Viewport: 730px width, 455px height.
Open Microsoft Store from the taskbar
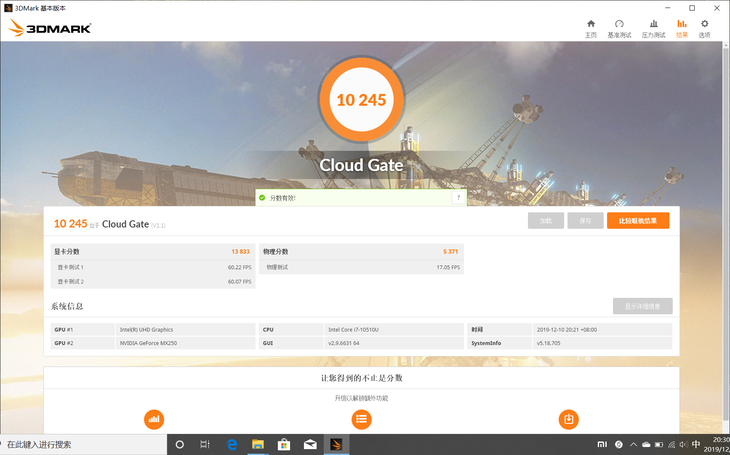[284, 444]
